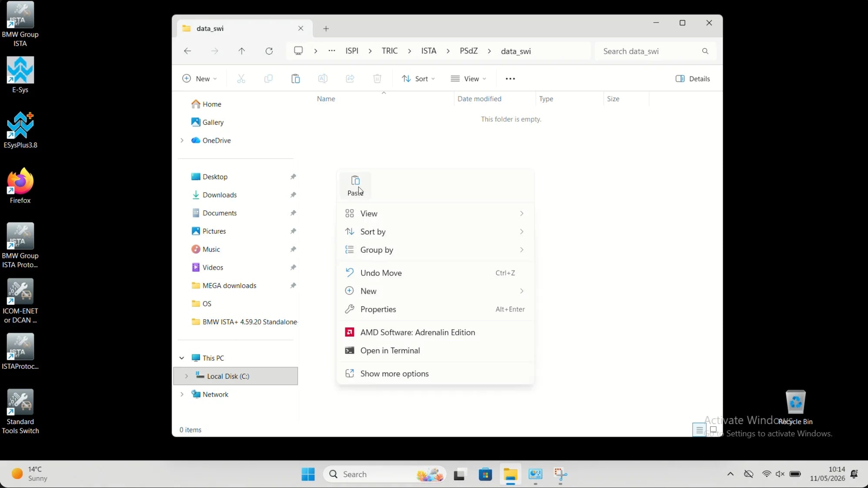Open the New submenu in context menu
Viewport: 868px width, 488px height.
[x=435, y=291]
